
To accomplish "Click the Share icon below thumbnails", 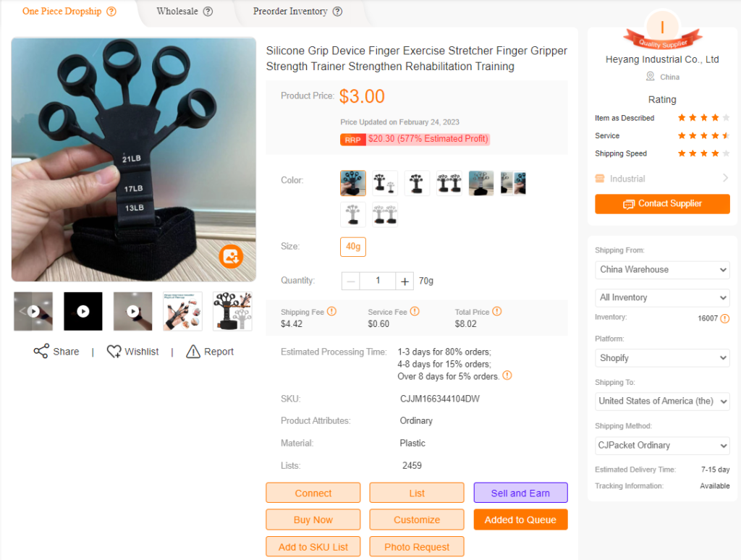I will coord(41,351).
